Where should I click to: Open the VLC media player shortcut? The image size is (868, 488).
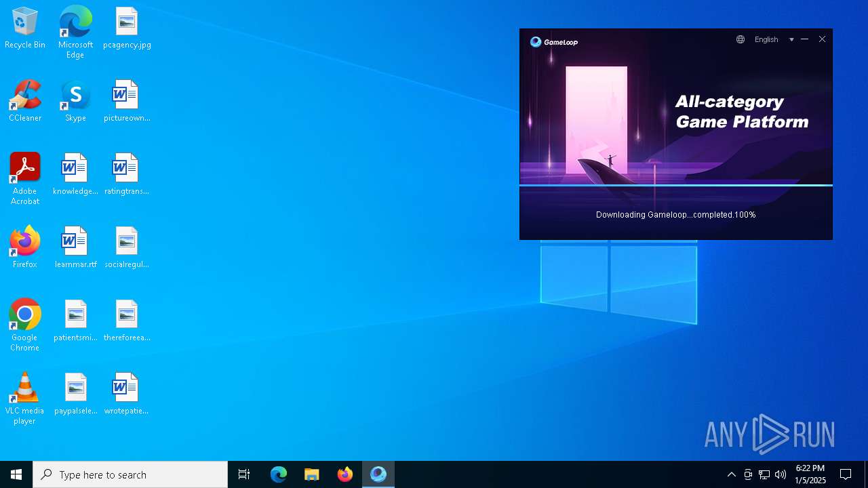pos(25,399)
